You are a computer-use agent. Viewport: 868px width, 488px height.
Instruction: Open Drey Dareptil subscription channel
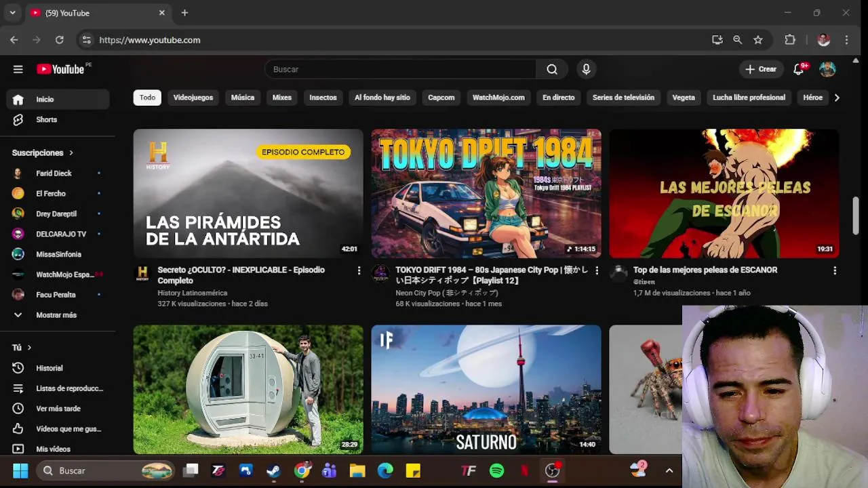click(58, 214)
